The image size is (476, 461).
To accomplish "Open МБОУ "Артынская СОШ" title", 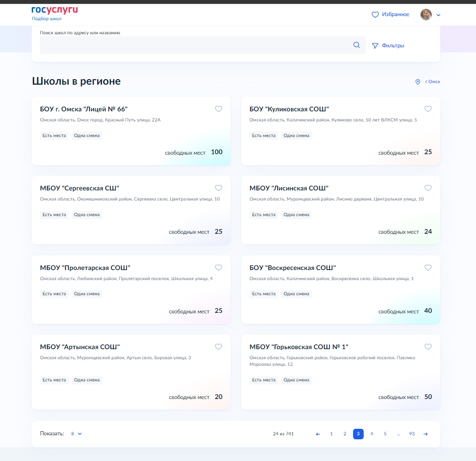I will coord(80,347).
